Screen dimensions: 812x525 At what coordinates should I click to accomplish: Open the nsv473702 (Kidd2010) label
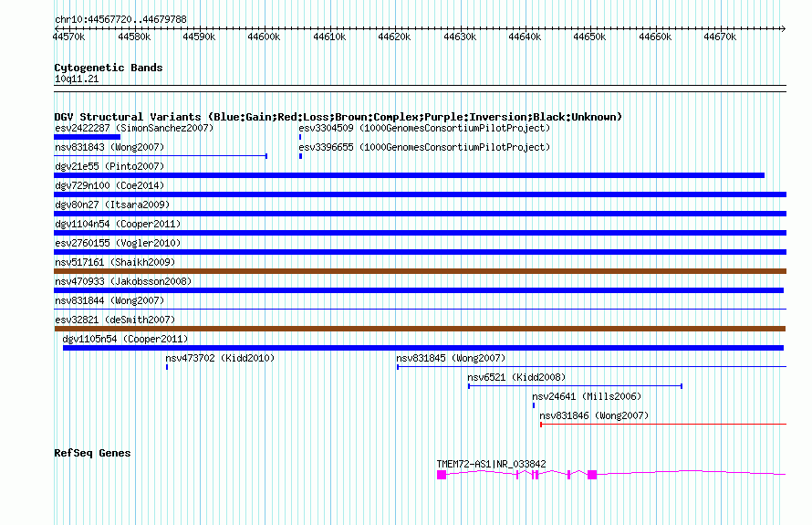(x=220, y=358)
